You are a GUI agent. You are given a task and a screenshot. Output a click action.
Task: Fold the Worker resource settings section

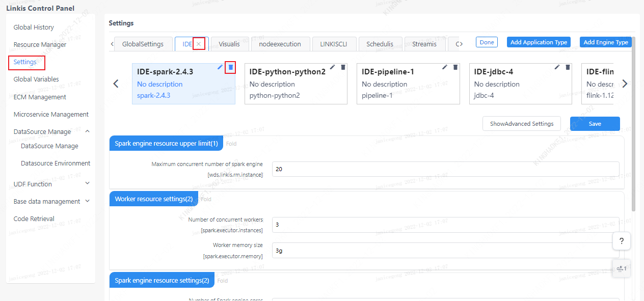coord(206,199)
